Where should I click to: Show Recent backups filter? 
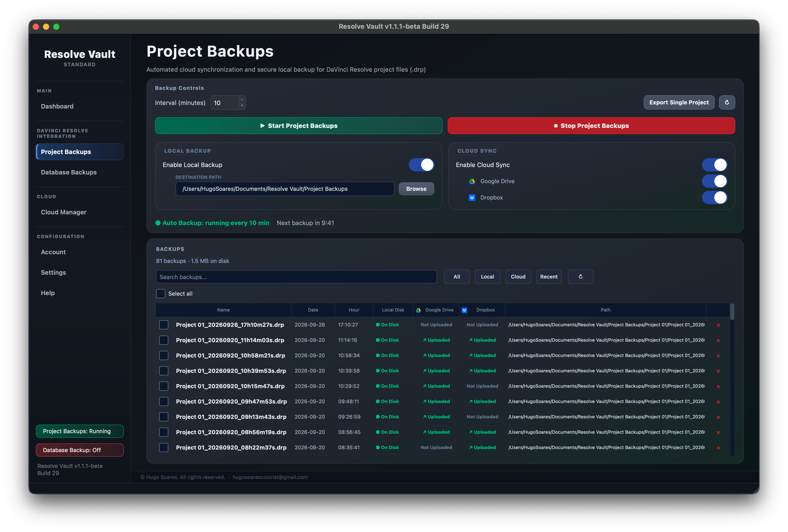tap(549, 277)
